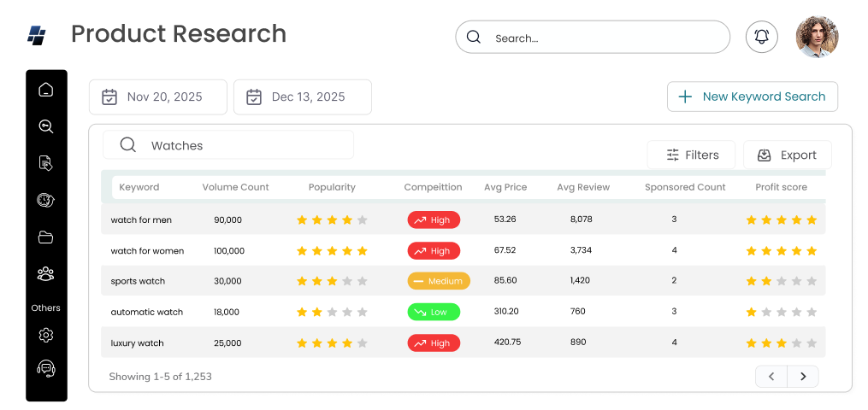Click the keyword search magnifier sidebar icon

[x=46, y=126]
